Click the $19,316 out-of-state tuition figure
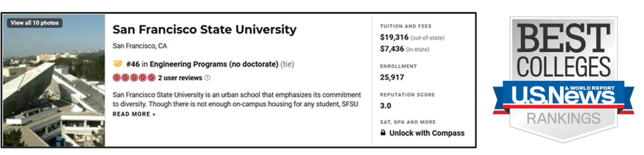 pyautogui.click(x=394, y=37)
